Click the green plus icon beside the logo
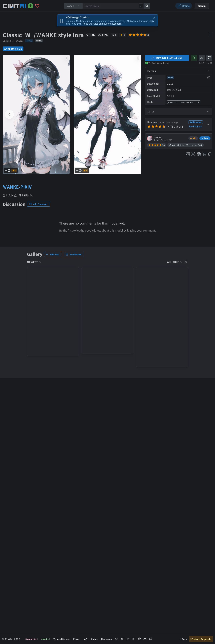The height and width of the screenshot is (644, 215). 30,6
